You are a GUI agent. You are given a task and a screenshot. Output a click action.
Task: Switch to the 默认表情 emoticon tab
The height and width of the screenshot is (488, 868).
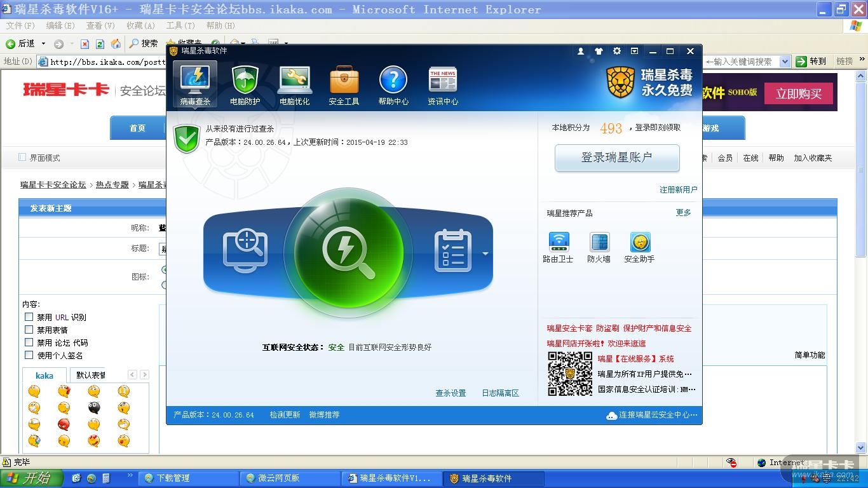coord(91,375)
